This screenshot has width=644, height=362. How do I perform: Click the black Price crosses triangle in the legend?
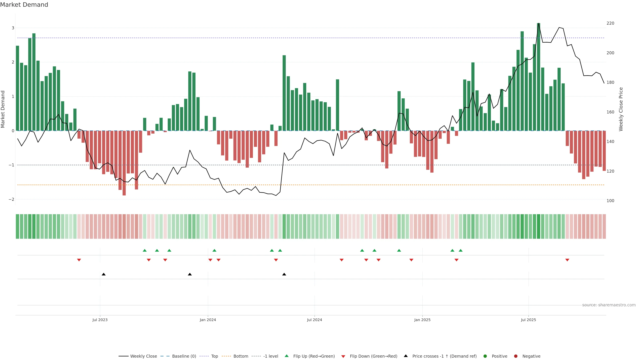406,356
